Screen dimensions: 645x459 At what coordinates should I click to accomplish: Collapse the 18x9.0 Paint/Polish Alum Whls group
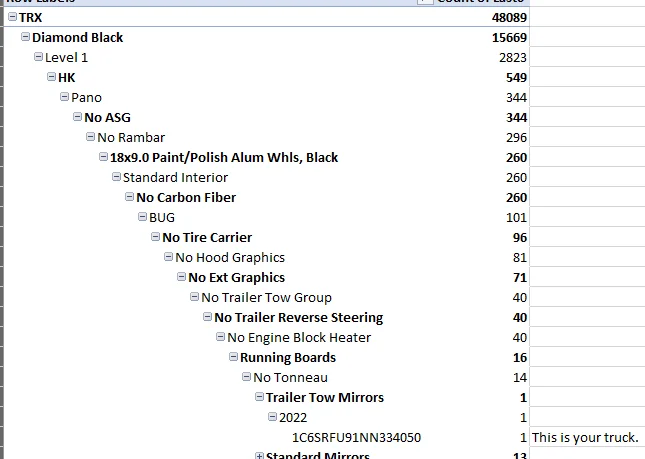[103, 157]
